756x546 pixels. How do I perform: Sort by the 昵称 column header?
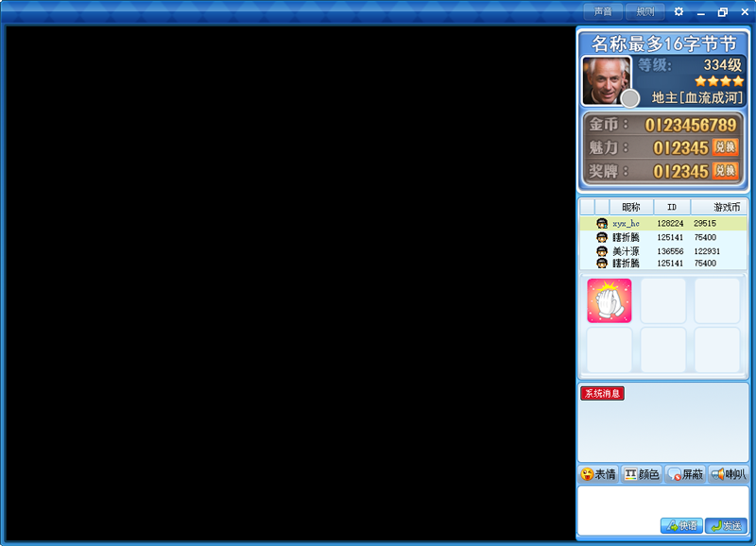coord(631,207)
